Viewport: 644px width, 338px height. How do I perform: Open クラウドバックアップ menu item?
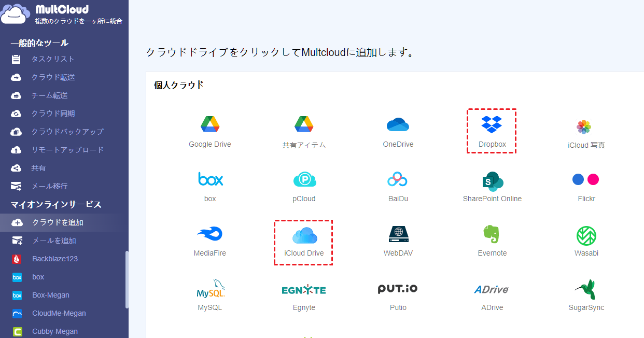click(67, 132)
